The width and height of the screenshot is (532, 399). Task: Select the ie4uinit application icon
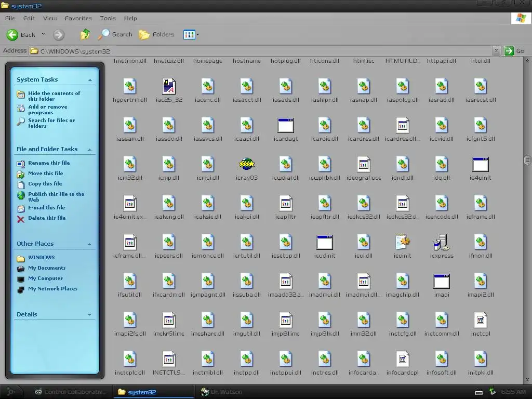pos(481,164)
